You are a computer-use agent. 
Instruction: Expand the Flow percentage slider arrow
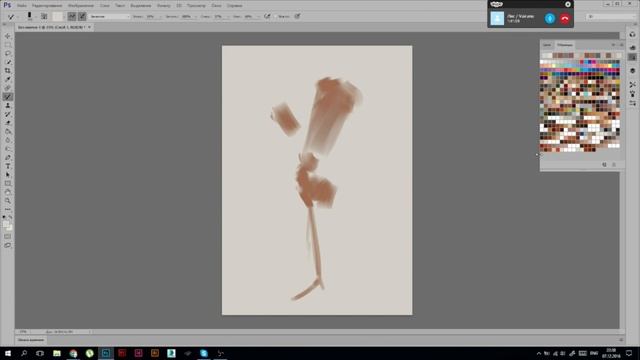[x=258, y=17]
